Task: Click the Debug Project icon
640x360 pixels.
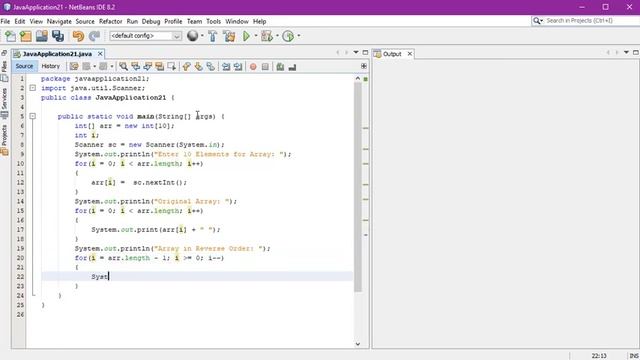Action: [267, 36]
